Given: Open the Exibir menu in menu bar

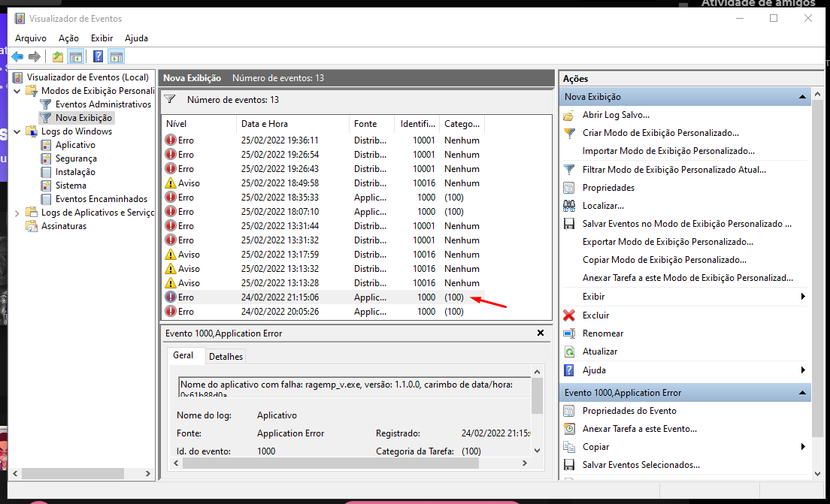Looking at the screenshot, I should click(x=101, y=38).
